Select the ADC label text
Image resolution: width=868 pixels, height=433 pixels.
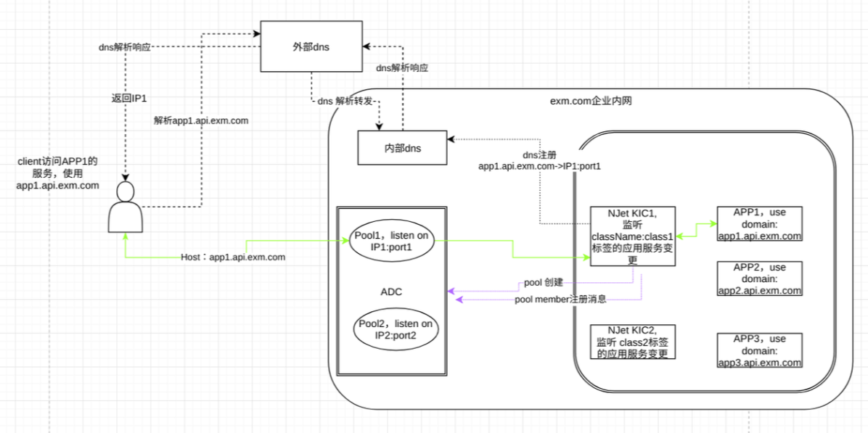[391, 292]
